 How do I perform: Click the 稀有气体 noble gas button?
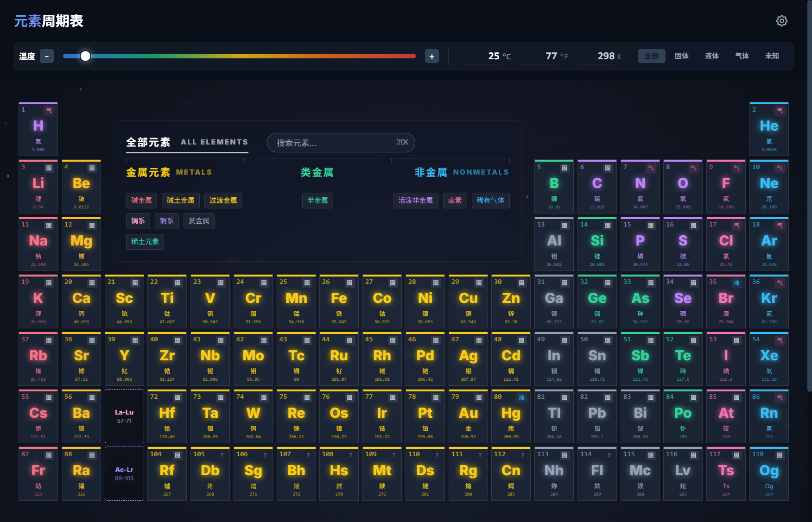[x=490, y=201]
